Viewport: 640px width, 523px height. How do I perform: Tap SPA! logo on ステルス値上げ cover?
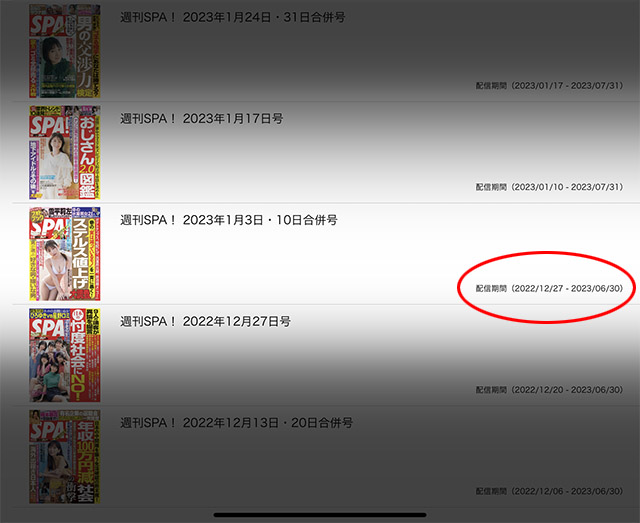[49, 227]
